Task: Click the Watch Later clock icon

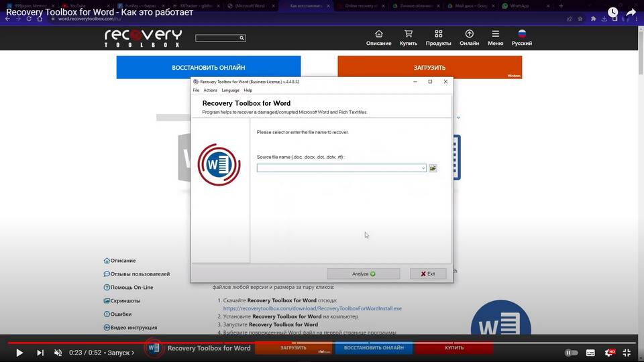Action: pyautogui.click(x=612, y=12)
